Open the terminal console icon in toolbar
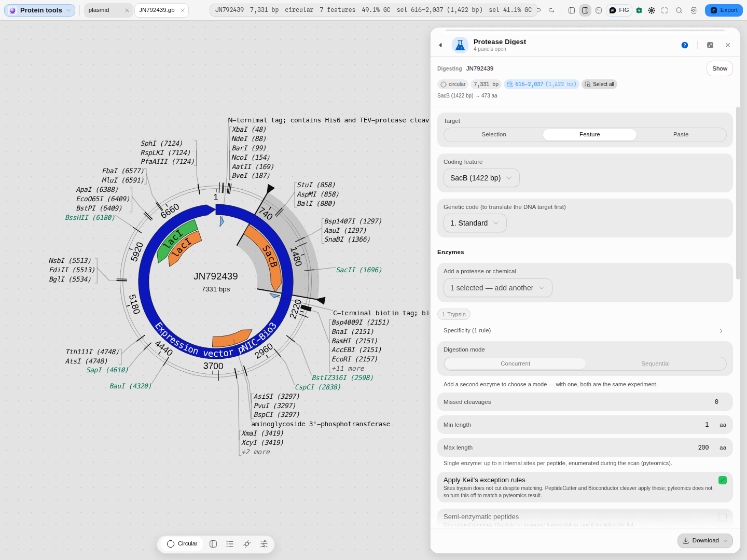747x560 pixels. coord(599,10)
